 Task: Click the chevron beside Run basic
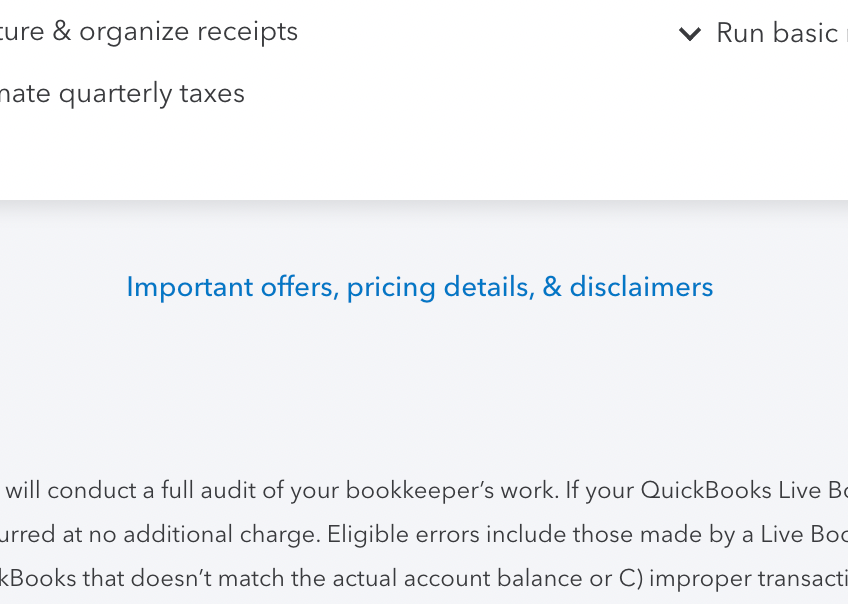(x=689, y=34)
